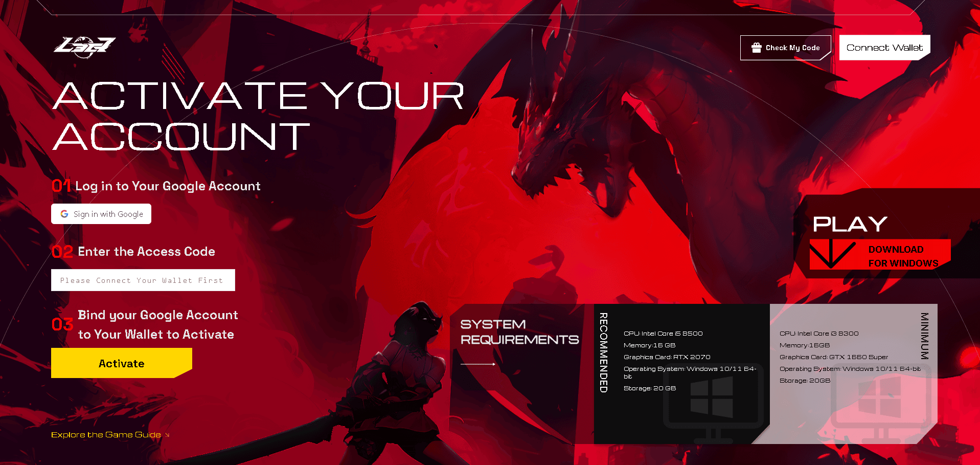Open Check My Code
Screen dimensions: 980x465
(785, 48)
